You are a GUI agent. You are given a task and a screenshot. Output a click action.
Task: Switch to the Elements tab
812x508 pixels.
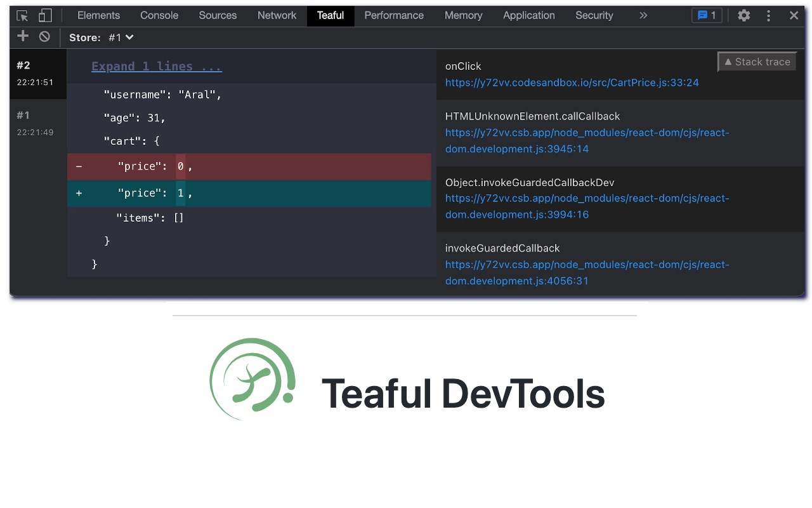point(98,15)
